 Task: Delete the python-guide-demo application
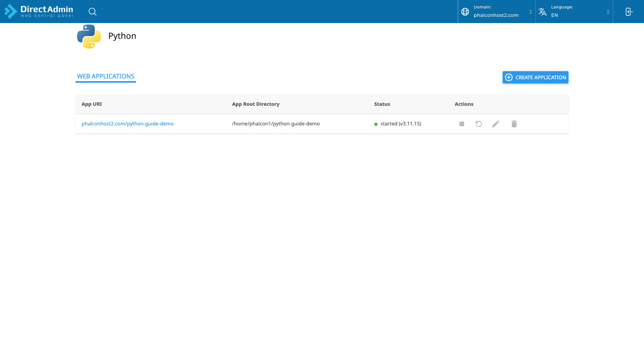(x=514, y=124)
